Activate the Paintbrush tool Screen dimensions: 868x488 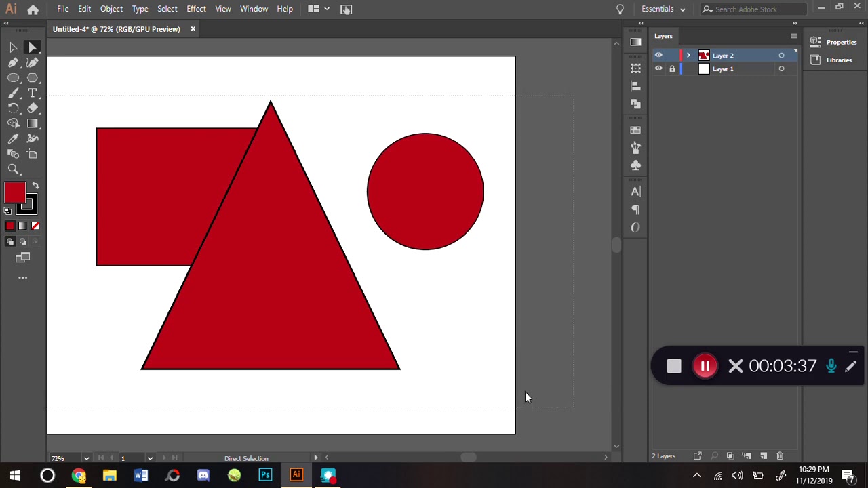click(13, 93)
